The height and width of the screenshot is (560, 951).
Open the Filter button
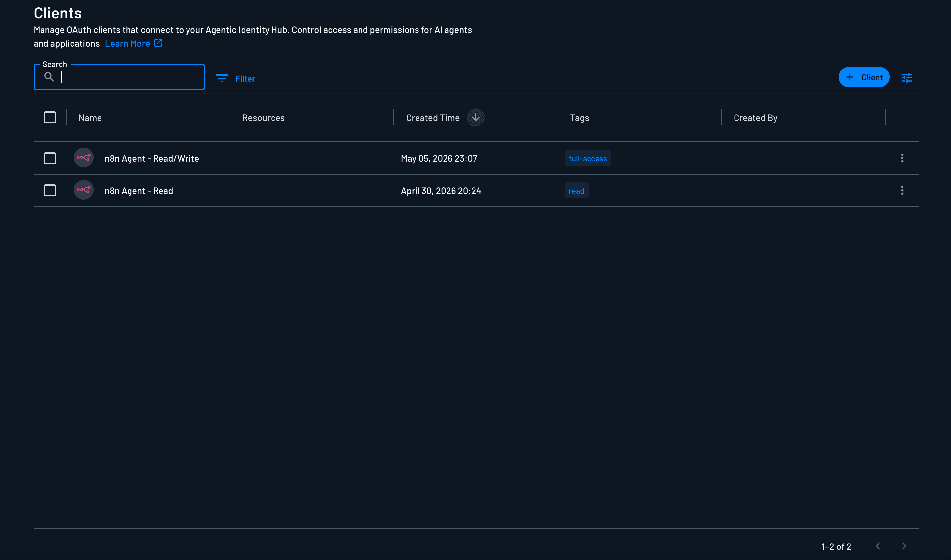point(236,78)
